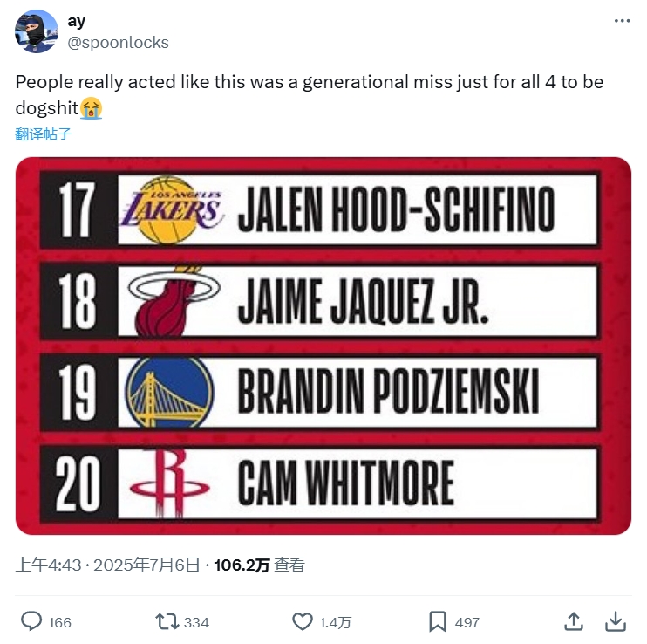Click the Miami Heat logo row

173,301
